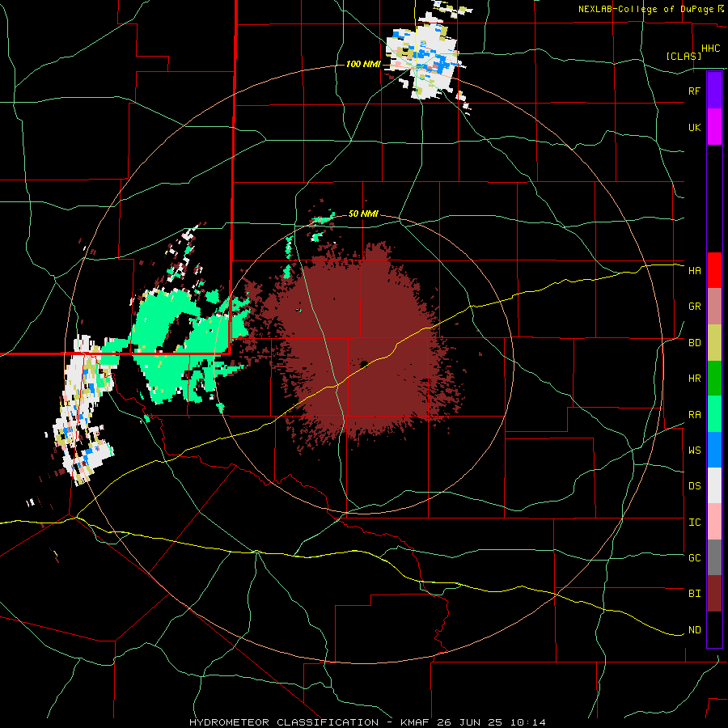Click the RF legend label

point(694,91)
